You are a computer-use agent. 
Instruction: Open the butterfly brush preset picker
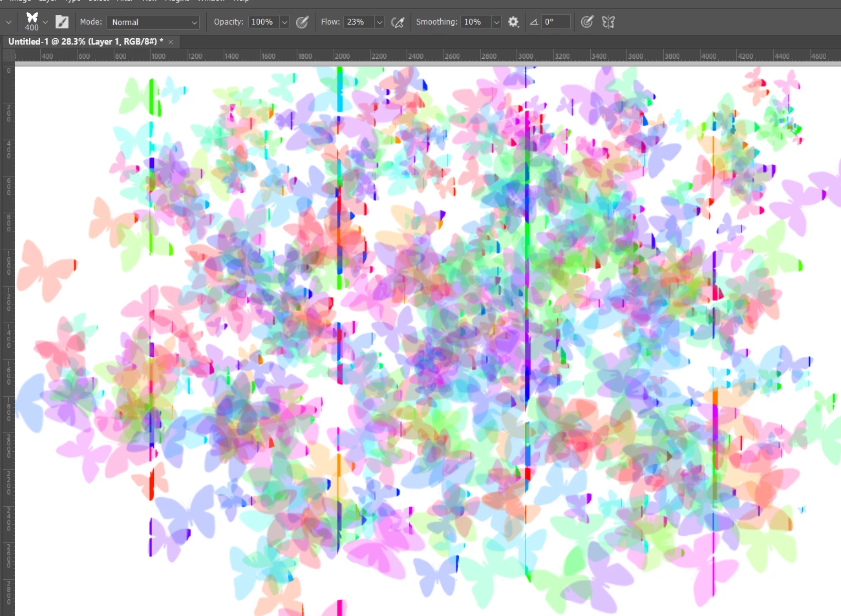(32, 21)
